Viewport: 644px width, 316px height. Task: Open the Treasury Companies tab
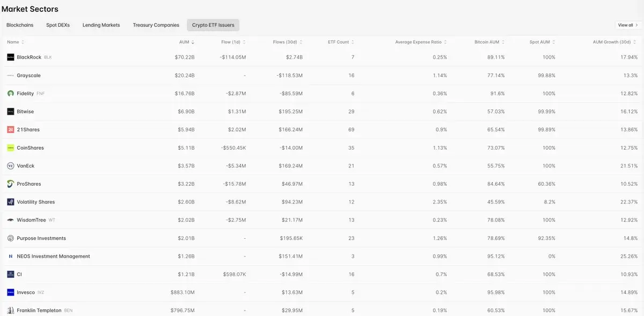[156, 25]
